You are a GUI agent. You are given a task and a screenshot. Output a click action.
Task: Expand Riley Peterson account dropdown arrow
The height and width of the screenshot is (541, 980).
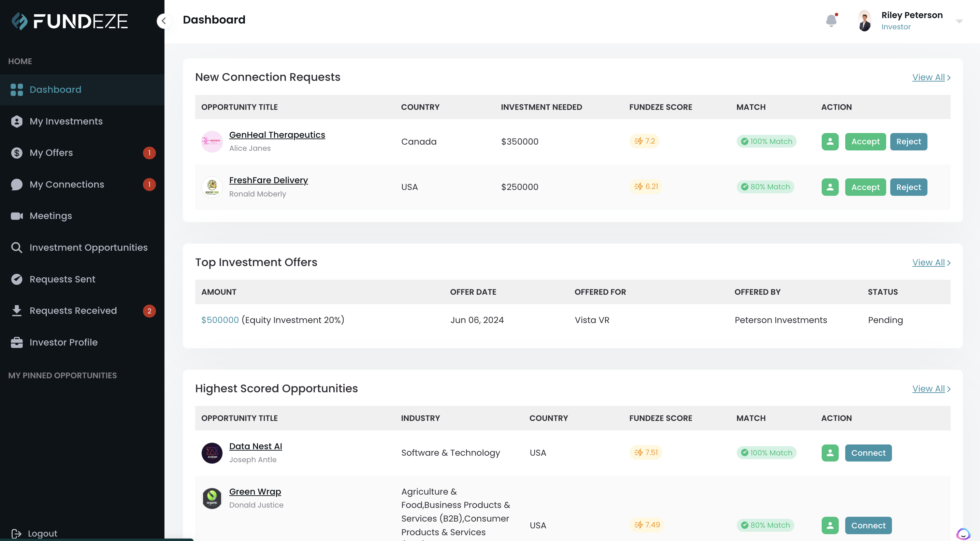pos(959,21)
